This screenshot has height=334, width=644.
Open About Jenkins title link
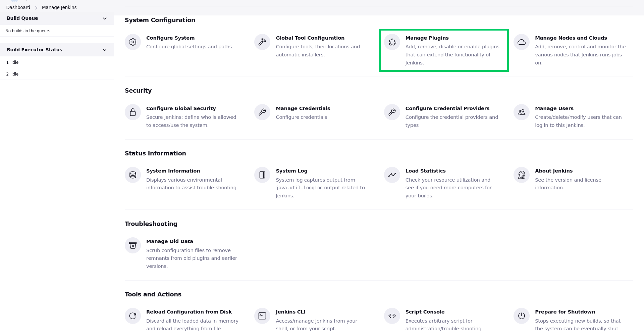[x=554, y=171]
